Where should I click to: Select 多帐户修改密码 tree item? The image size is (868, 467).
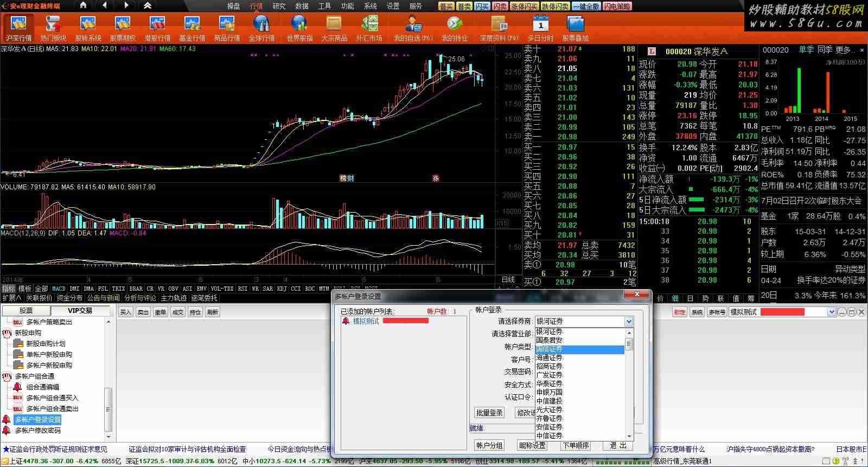[38, 430]
